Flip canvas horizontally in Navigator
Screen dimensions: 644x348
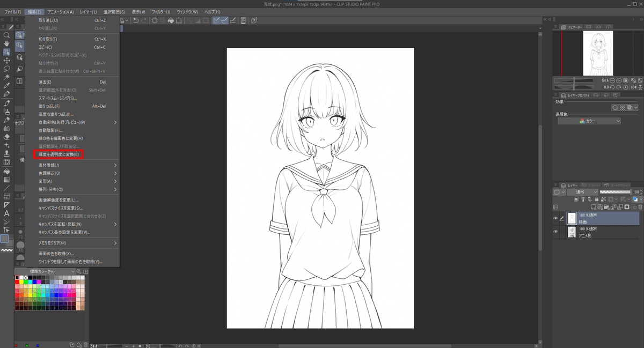coord(634,87)
